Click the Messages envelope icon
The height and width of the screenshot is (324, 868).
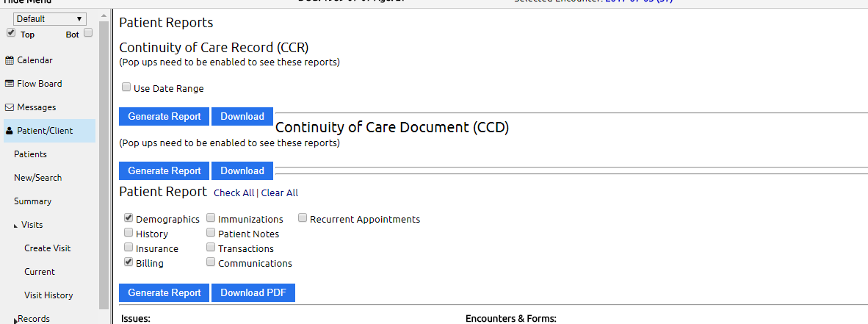10,107
